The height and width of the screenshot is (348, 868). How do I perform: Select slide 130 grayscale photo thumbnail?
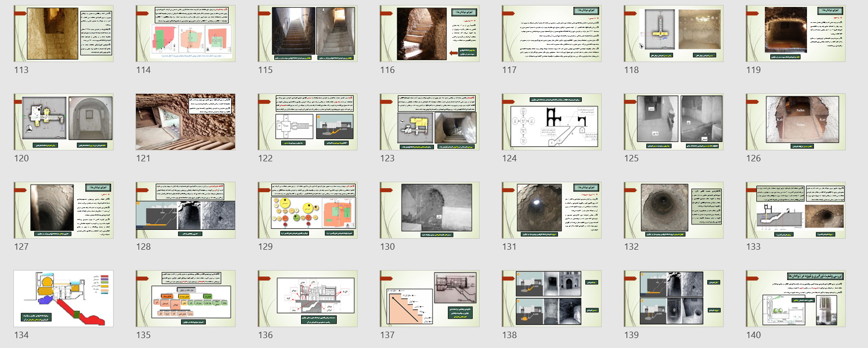coord(430,210)
